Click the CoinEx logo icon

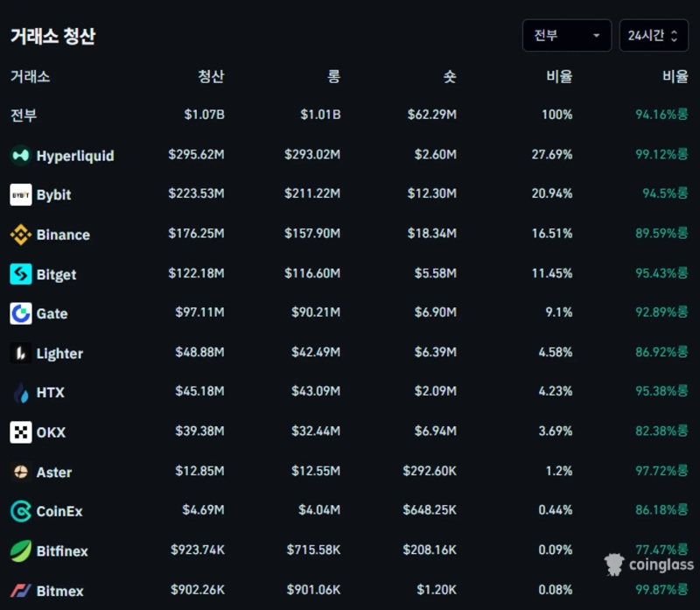[x=21, y=511]
